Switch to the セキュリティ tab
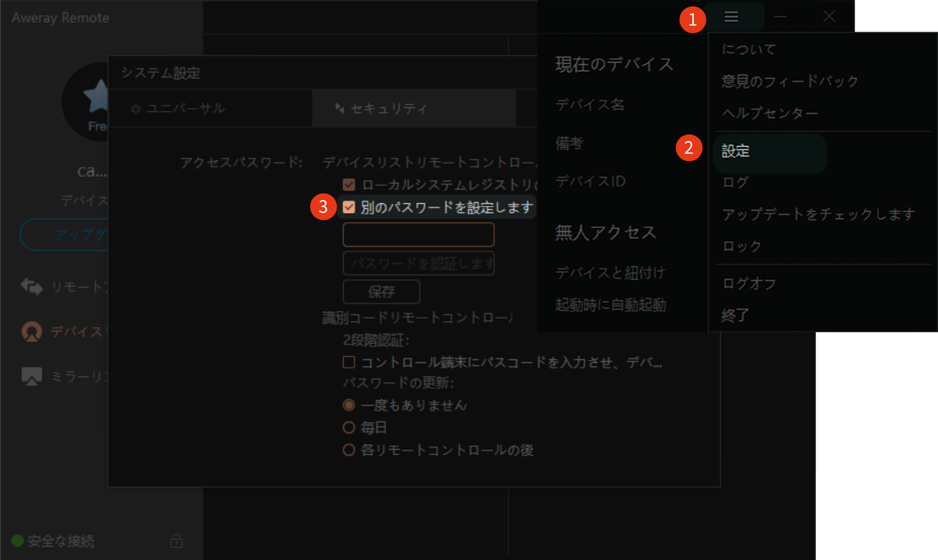938x560 pixels. coord(388,109)
